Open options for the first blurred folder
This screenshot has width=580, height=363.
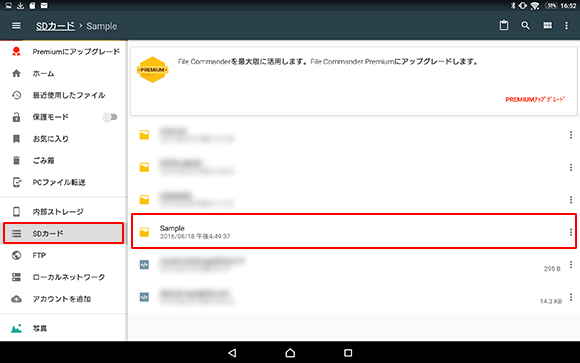pyautogui.click(x=571, y=135)
